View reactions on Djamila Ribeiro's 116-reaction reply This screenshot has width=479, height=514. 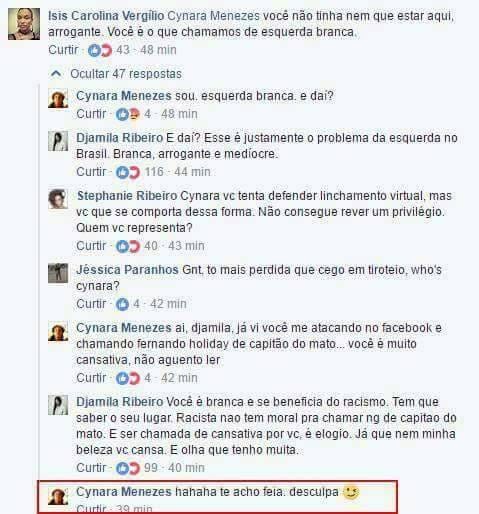tap(128, 172)
